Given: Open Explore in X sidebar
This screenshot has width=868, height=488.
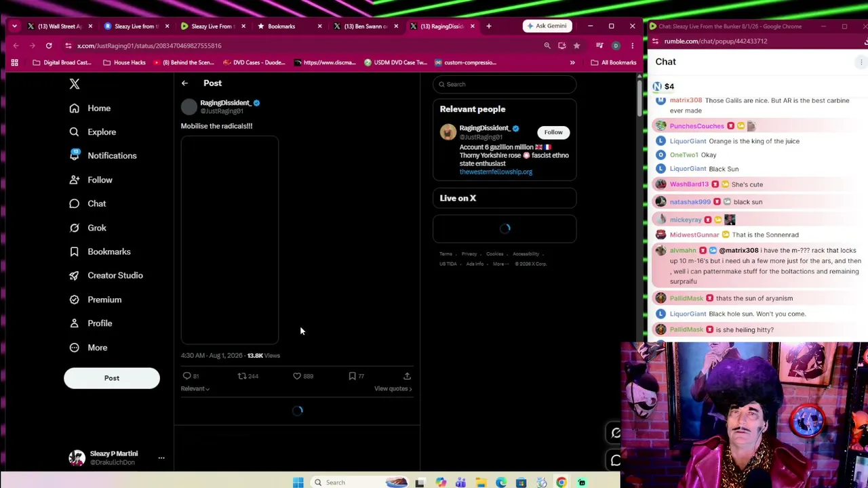Looking at the screenshot, I should click(x=93, y=132).
